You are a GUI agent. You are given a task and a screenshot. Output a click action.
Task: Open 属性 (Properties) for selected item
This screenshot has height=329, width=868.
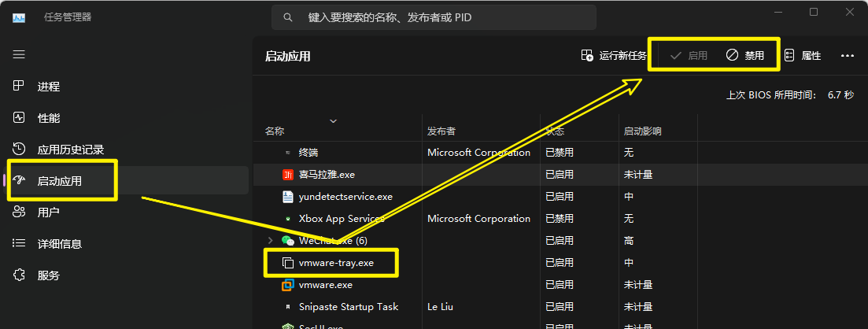tap(802, 55)
